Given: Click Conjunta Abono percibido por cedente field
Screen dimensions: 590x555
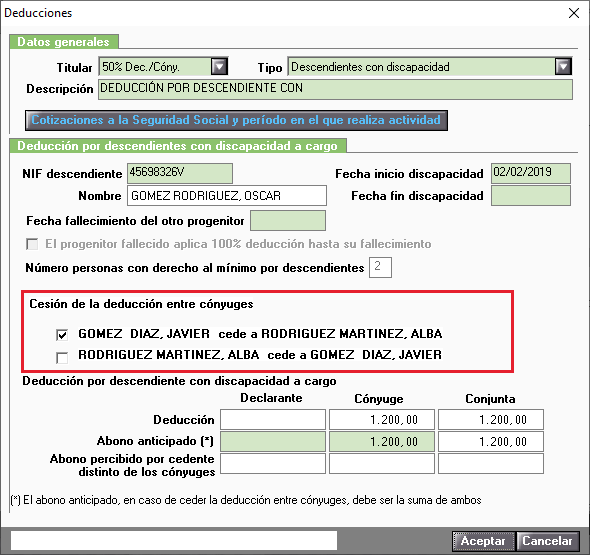Looking at the screenshot, I should [x=491, y=464].
